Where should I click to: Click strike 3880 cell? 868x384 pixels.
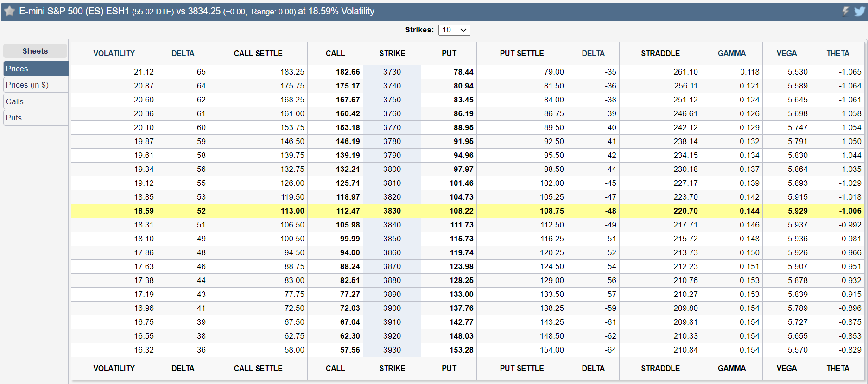coord(392,280)
